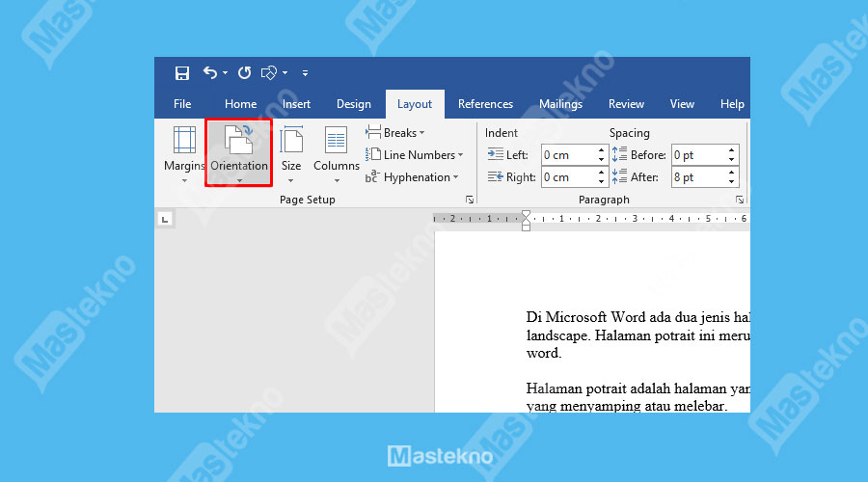Click the Indent Right input field

click(x=568, y=177)
